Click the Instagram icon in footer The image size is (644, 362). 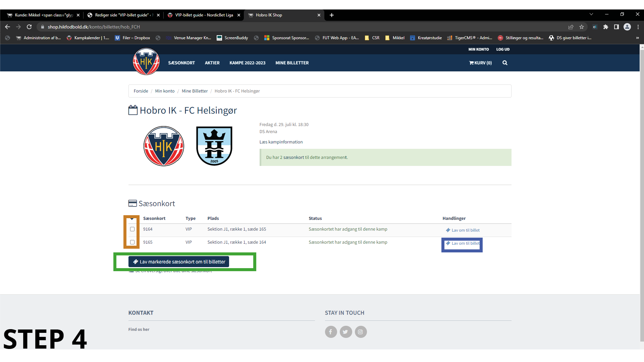361,332
